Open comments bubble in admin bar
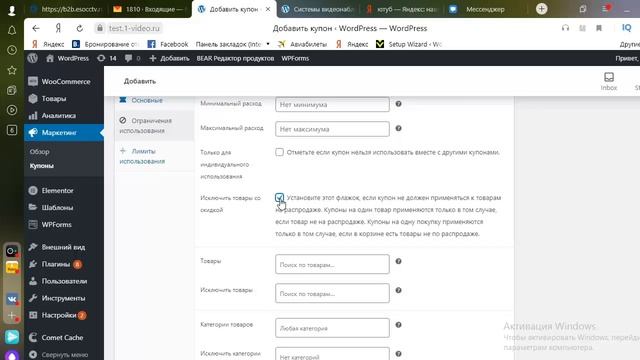The height and width of the screenshot is (360, 640). (132, 58)
